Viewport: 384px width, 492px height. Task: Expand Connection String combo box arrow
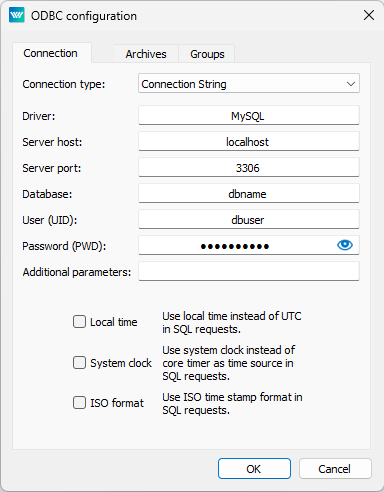pyautogui.click(x=351, y=84)
